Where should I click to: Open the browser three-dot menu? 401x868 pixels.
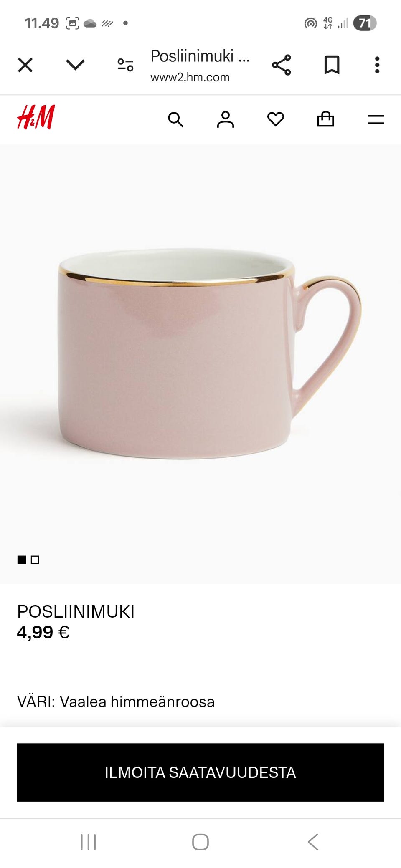pyautogui.click(x=377, y=65)
